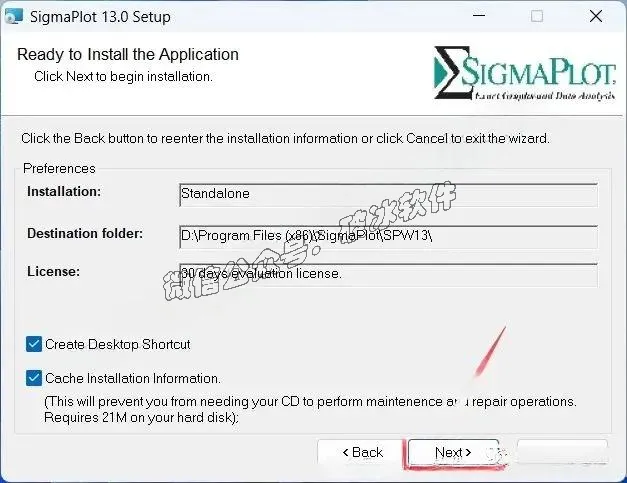This screenshot has height=483, width=627.
Task: Click the 'Installation:' label
Action: 64,192
